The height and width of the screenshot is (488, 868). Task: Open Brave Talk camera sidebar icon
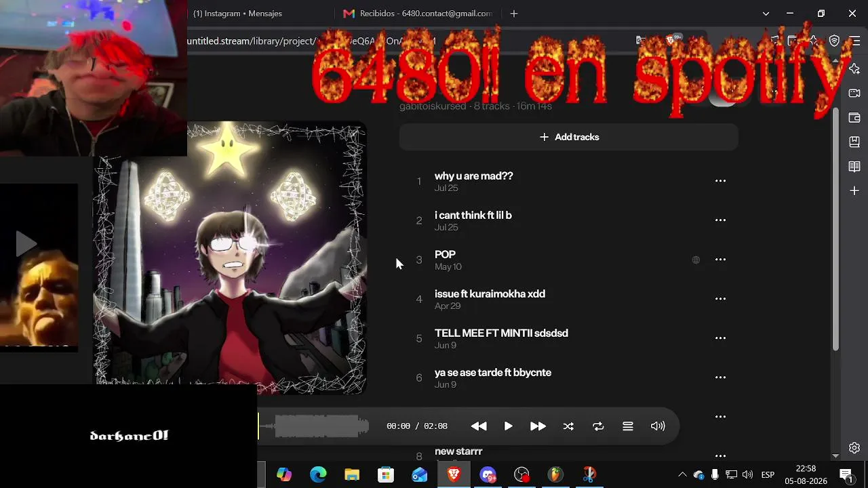pos(854,94)
